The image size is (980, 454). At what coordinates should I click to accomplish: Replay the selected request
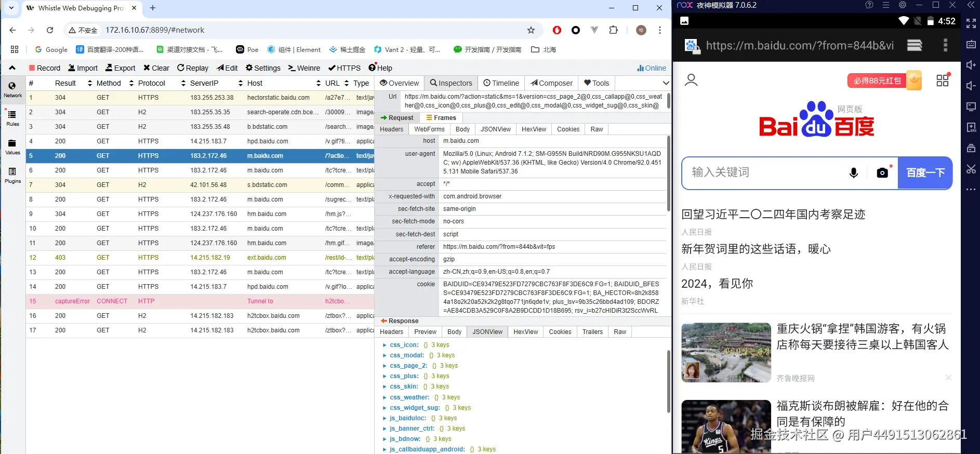[193, 68]
